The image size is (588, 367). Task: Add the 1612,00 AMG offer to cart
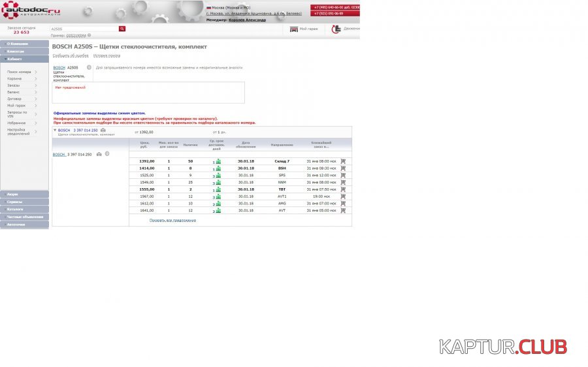pos(343,203)
